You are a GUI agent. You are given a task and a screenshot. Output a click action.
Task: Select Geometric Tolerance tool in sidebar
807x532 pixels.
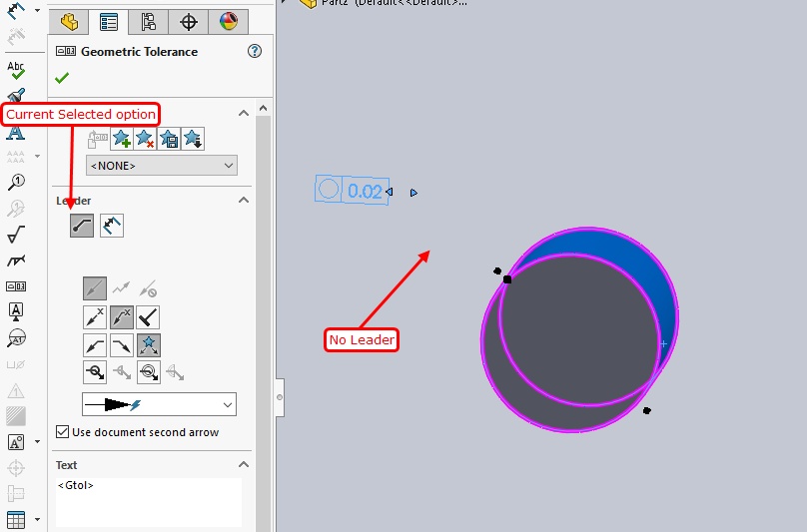click(16, 286)
